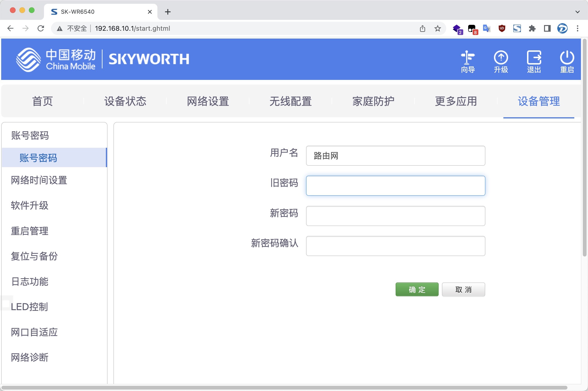Open the tab search chevron dropdown
Viewport: 588px width, 391px height.
[x=577, y=12]
